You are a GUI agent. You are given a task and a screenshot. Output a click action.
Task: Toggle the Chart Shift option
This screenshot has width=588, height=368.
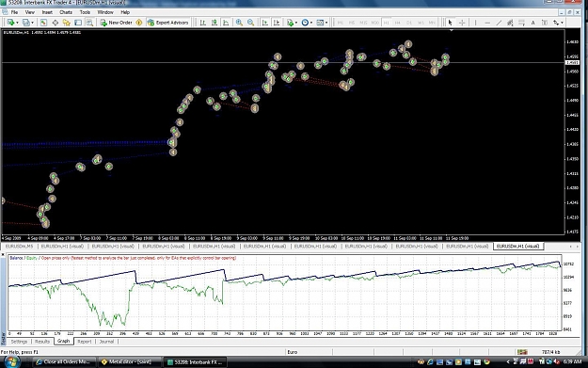tap(277, 23)
